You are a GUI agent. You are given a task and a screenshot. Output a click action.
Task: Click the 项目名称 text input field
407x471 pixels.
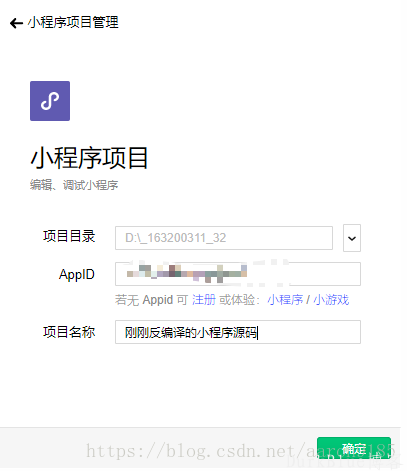coord(238,332)
